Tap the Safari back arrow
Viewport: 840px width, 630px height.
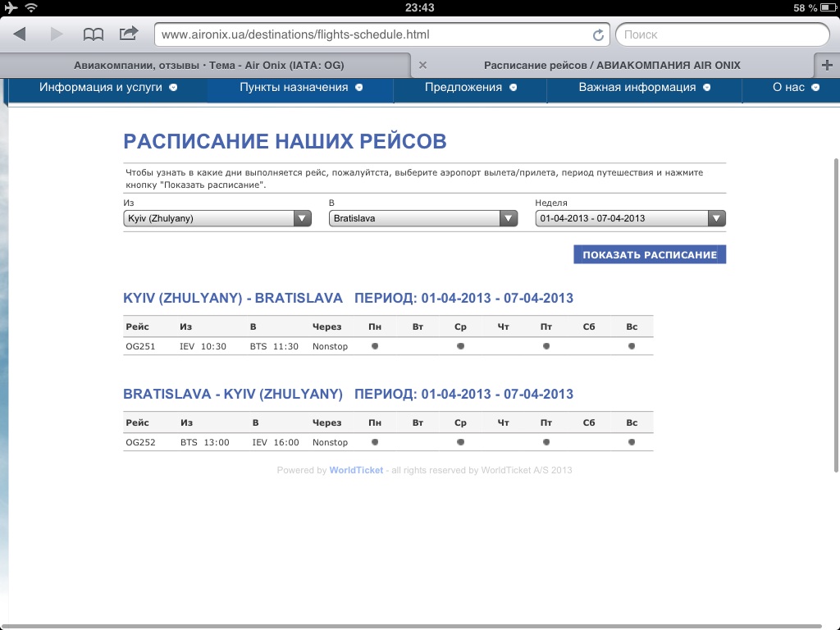21,34
